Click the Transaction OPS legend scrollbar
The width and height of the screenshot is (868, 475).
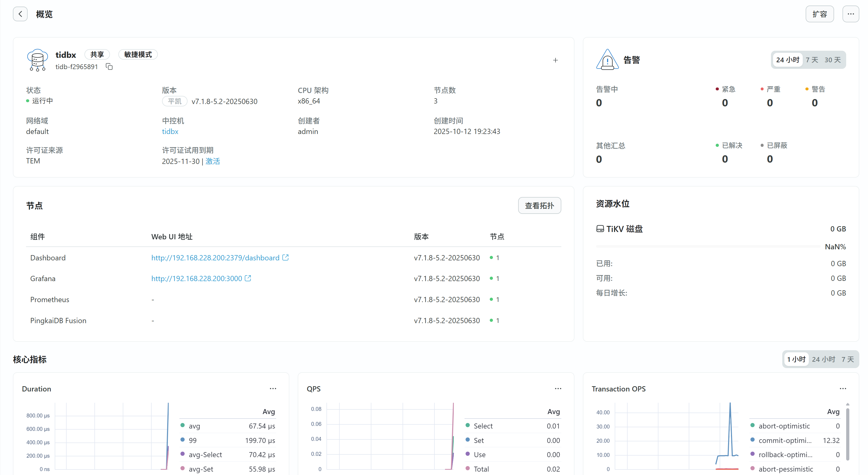(847, 434)
